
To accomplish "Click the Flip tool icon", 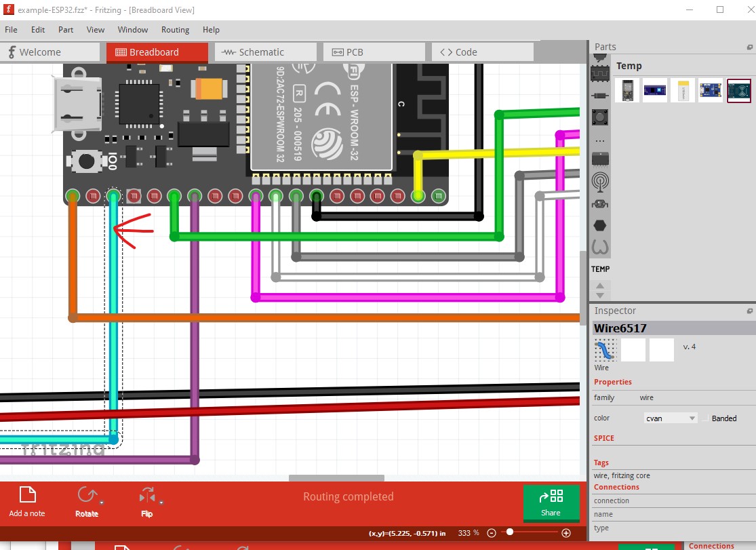I will point(146,497).
